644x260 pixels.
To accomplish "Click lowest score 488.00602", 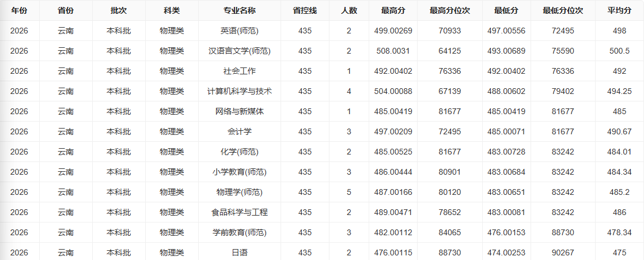I will click(506, 91).
